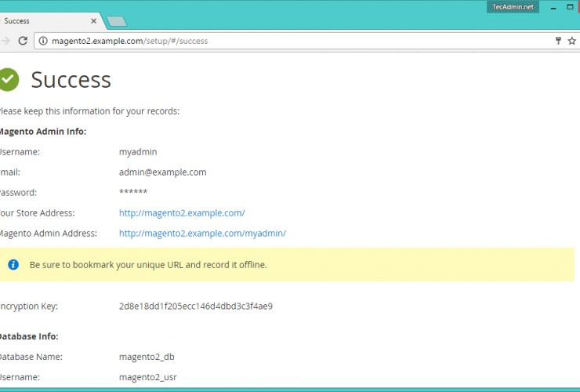
Task: Click the bookmark reminder notice text
Action: tap(148, 265)
